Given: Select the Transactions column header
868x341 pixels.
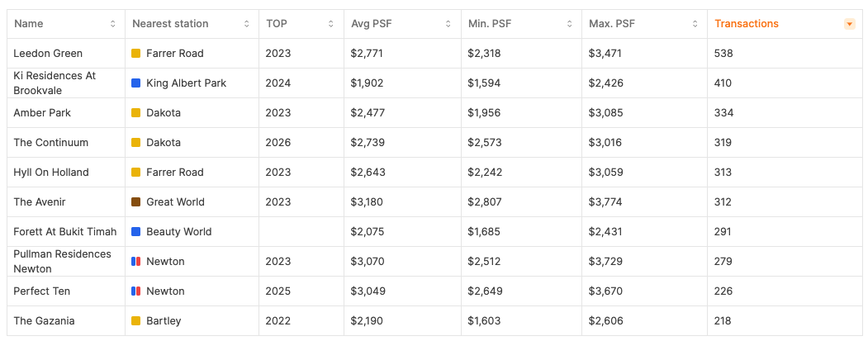Looking at the screenshot, I should pyautogui.click(x=747, y=24).
